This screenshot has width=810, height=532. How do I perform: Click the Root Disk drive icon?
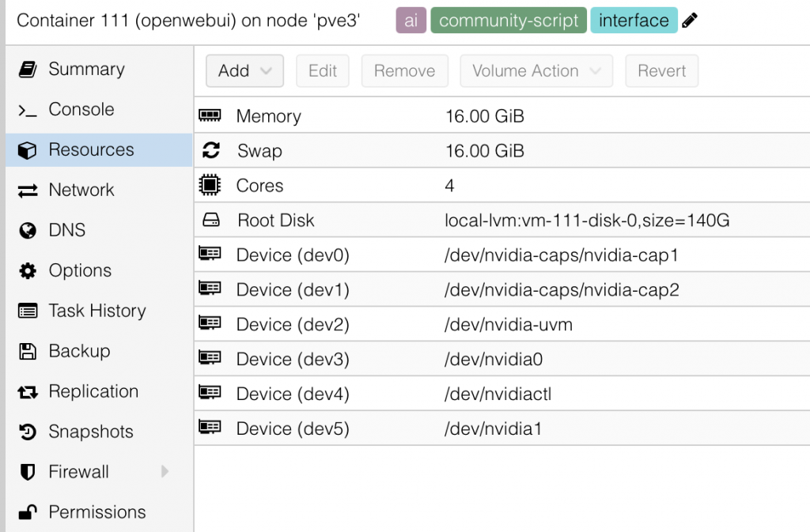(x=210, y=221)
